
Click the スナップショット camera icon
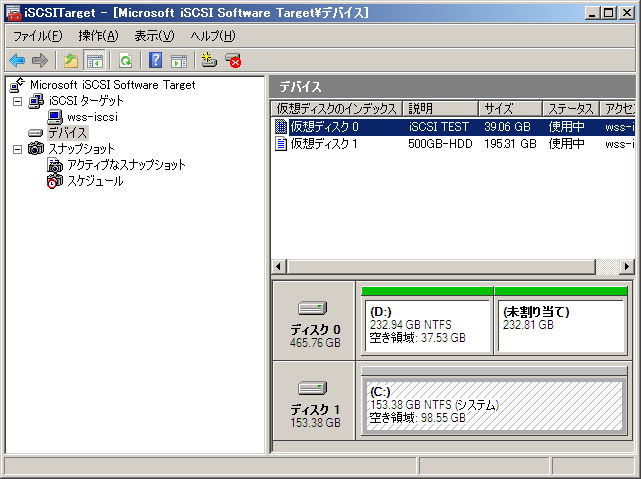coord(36,148)
